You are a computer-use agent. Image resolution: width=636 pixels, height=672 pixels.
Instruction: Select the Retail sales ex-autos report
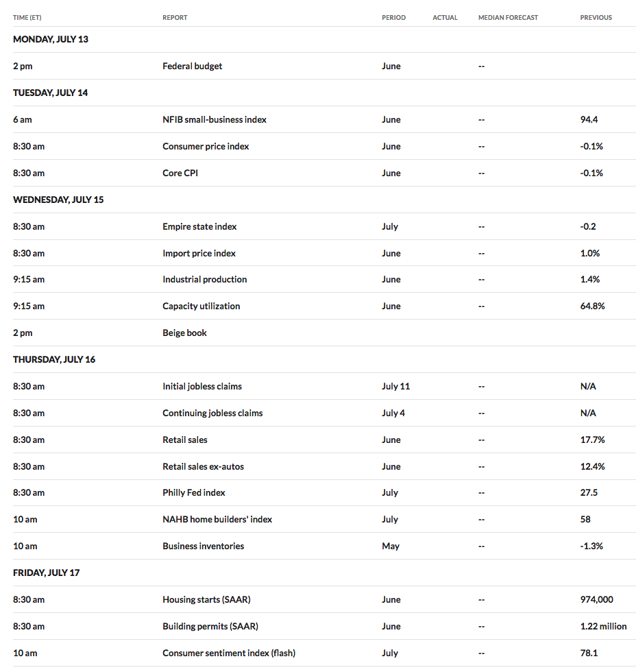tap(203, 467)
